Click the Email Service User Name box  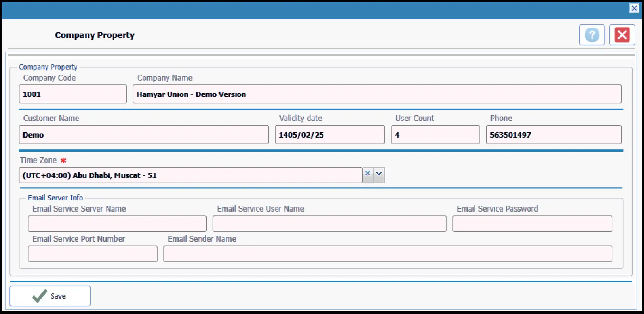coord(329,224)
